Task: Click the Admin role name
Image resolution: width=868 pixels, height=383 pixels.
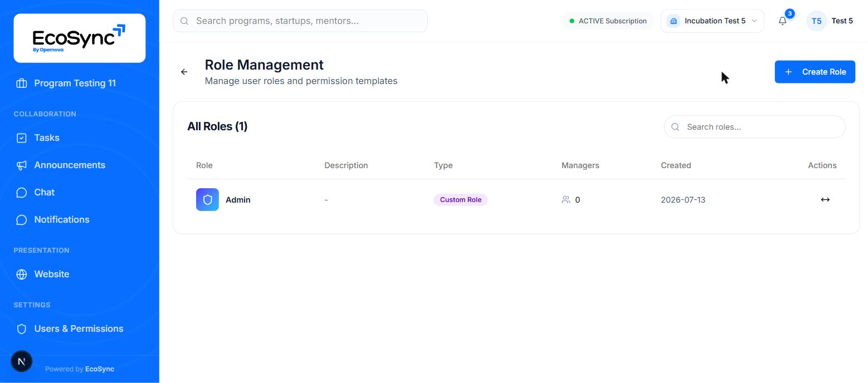Action: click(x=238, y=200)
